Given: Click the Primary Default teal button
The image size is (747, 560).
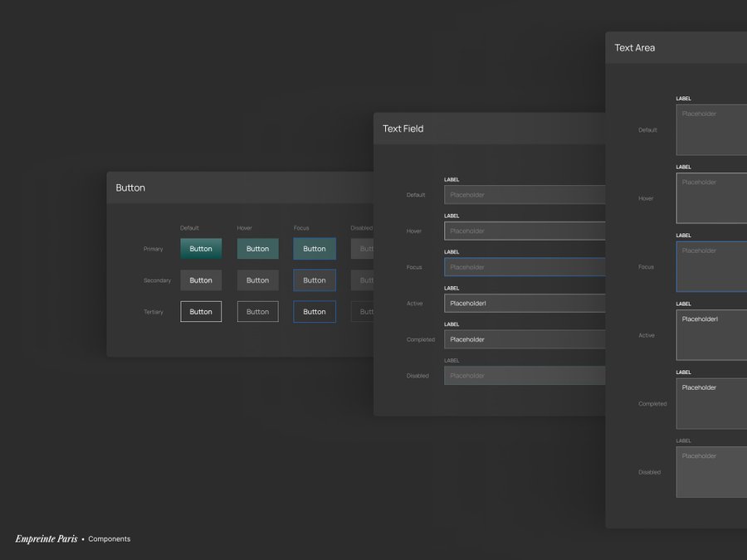Looking at the screenshot, I should pos(201,249).
